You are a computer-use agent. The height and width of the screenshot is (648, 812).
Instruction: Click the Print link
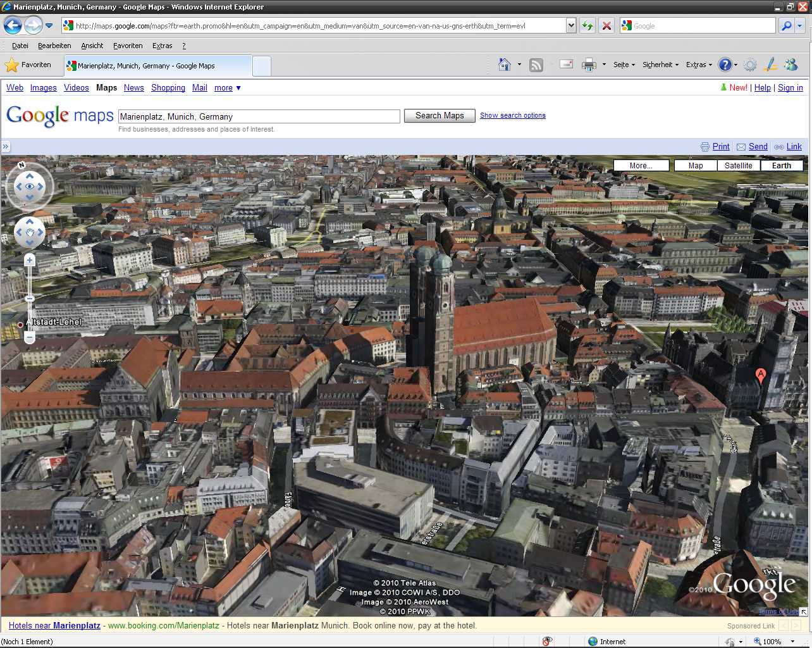tap(721, 146)
